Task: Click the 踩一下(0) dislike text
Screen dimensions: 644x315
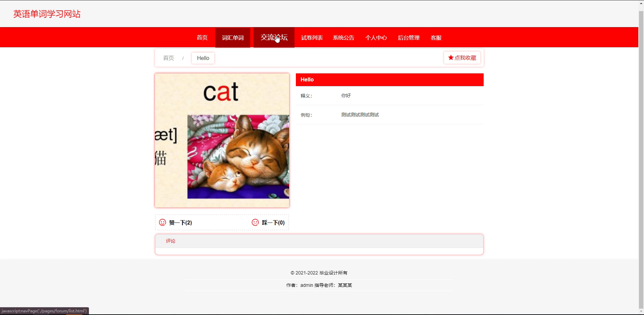Action: pyautogui.click(x=273, y=223)
